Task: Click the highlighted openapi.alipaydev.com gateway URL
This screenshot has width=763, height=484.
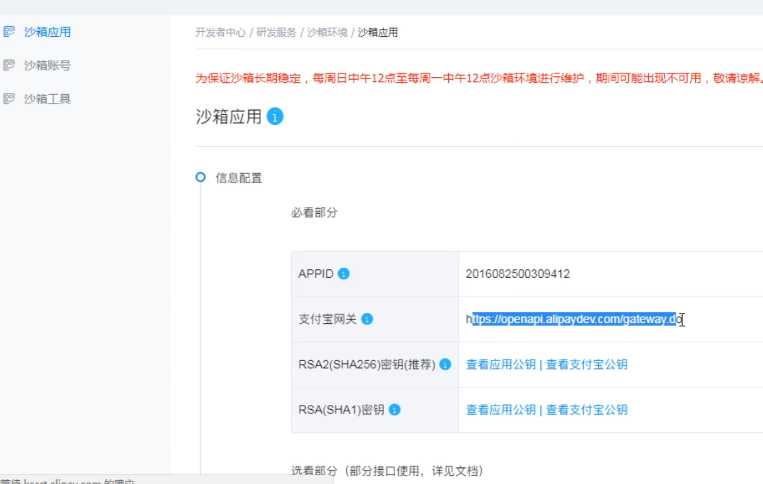Action: click(x=575, y=319)
